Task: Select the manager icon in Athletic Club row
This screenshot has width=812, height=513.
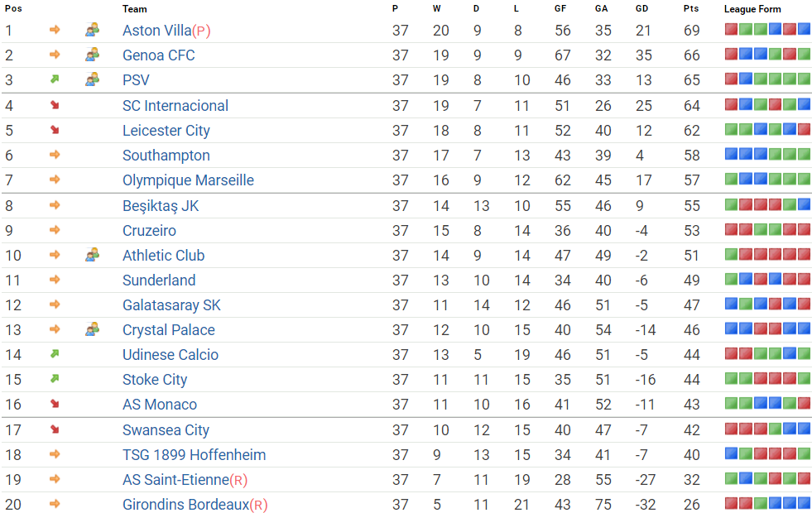Action: point(92,255)
